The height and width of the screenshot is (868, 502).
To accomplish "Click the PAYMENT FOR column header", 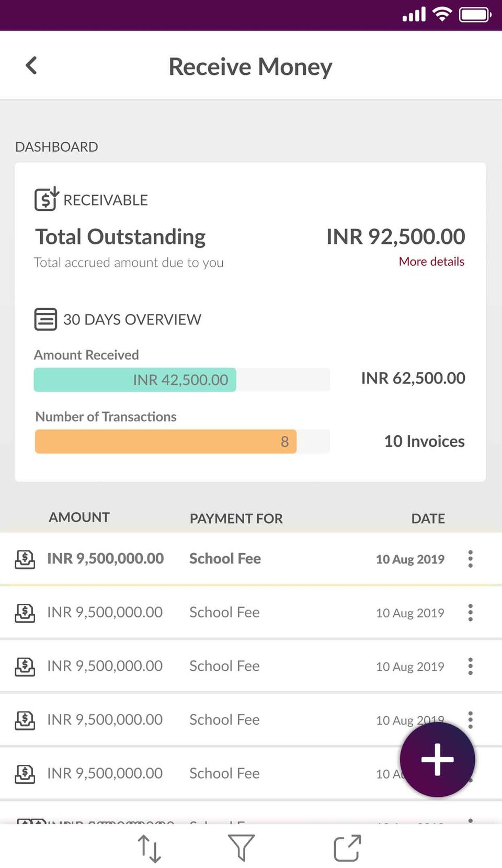I will point(236,518).
